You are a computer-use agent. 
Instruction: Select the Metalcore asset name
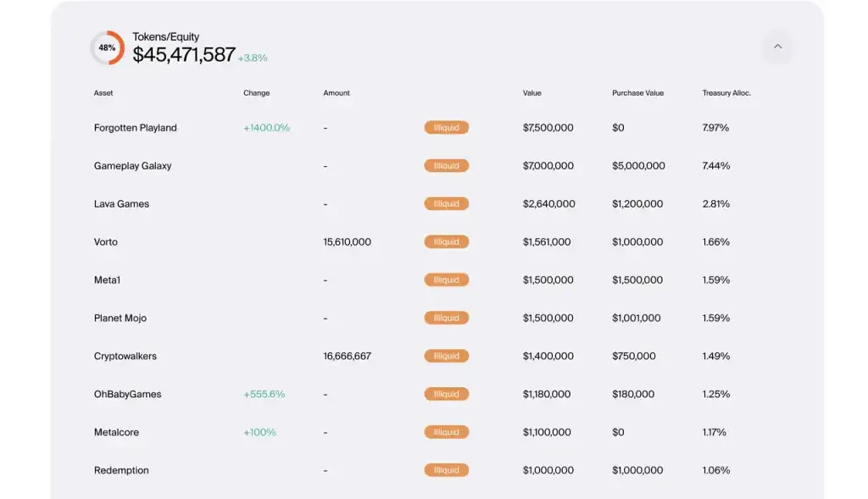click(x=116, y=433)
